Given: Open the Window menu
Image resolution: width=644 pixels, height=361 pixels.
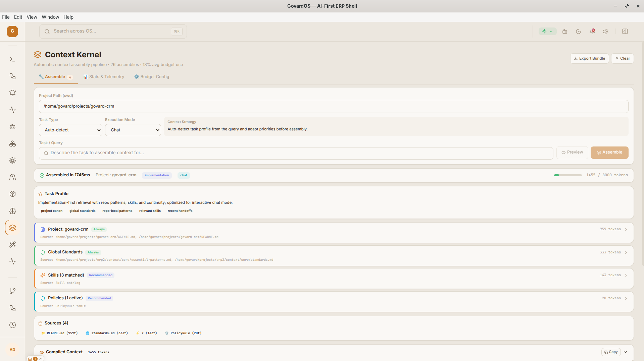Looking at the screenshot, I should [50, 17].
